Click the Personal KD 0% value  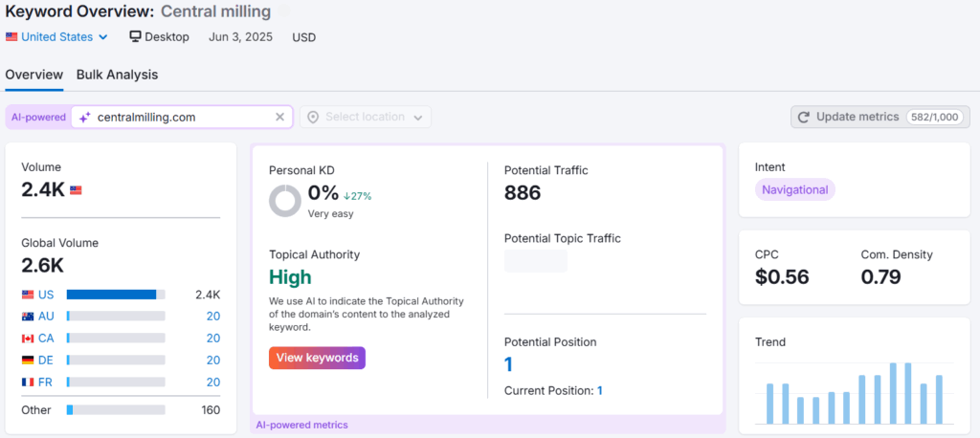pyautogui.click(x=323, y=193)
